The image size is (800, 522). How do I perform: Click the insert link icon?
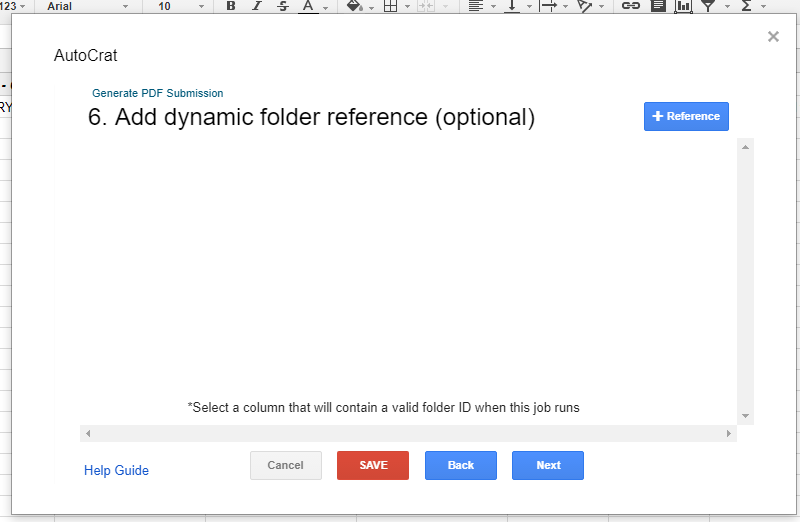[x=630, y=6]
